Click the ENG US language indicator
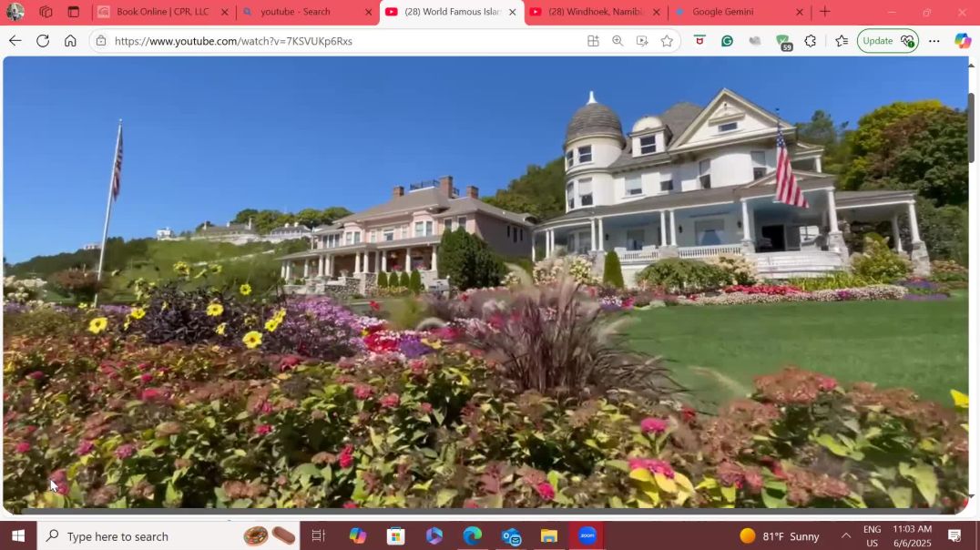 coord(872,535)
